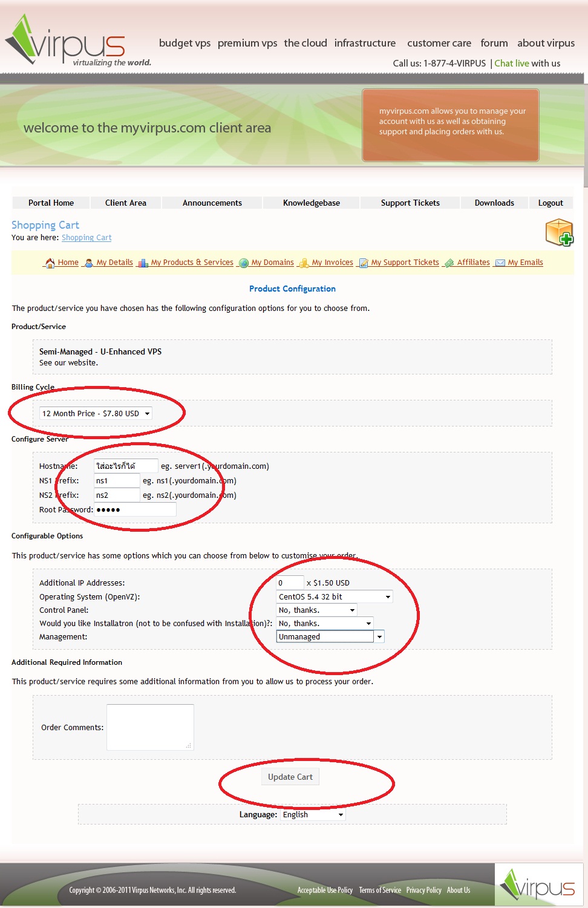Click the Update Cart button
The image size is (588, 908).
click(290, 777)
